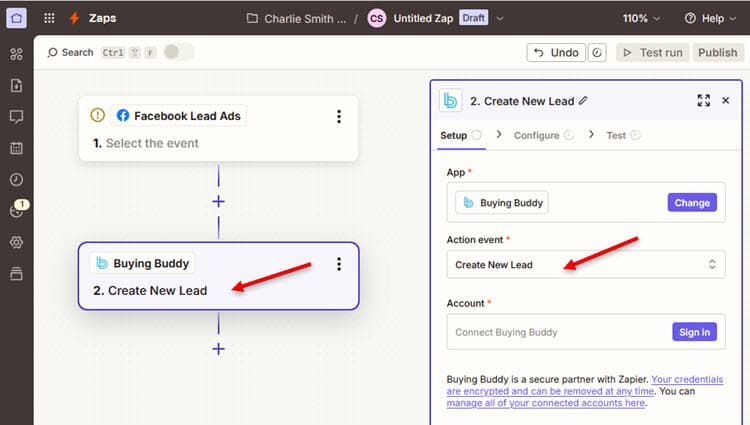Select the Buying Buddy action step card
750x425 pixels.
click(219, 276)
